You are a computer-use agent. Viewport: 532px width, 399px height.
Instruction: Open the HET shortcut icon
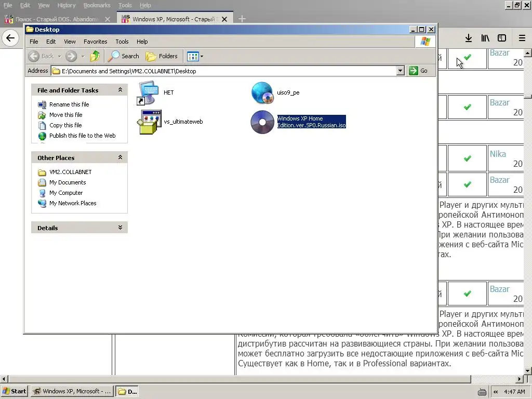coord(148,92)
